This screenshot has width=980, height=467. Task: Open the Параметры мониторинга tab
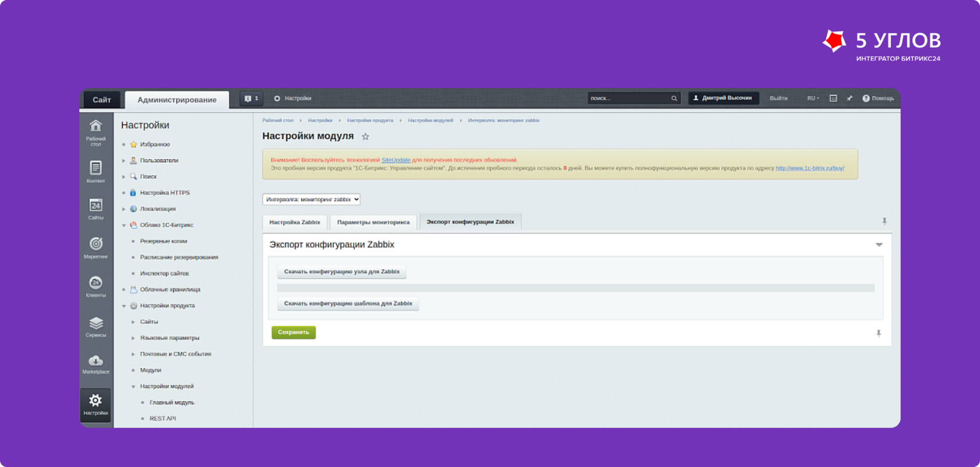tap(373, 222)
